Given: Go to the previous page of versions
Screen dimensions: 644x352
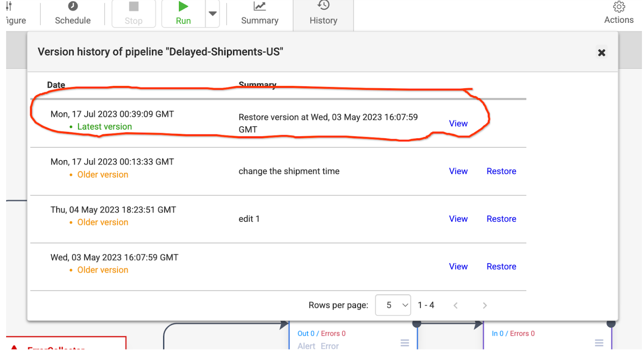Looking at the screenshot, I should (x=456, y=306).
